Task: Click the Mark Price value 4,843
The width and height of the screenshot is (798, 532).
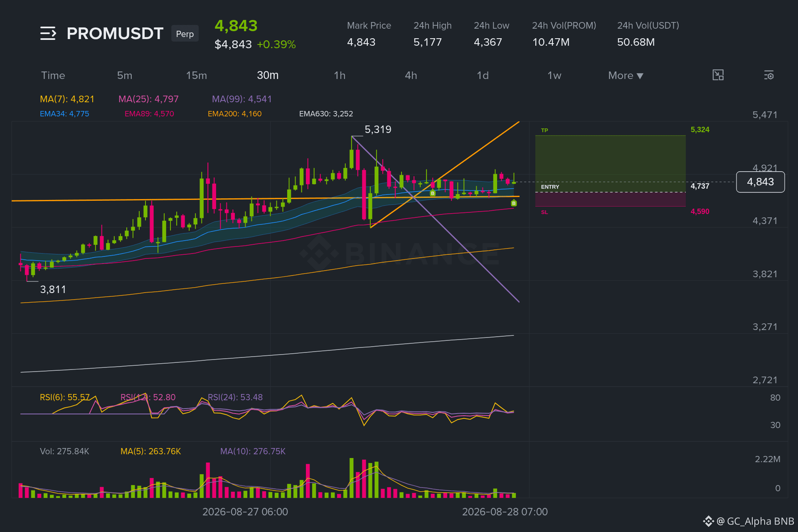Action: [x=361, y=42]
